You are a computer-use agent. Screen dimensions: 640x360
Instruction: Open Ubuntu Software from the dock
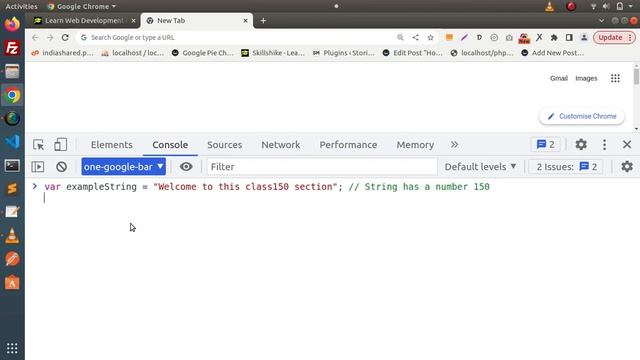click(12, 283)
